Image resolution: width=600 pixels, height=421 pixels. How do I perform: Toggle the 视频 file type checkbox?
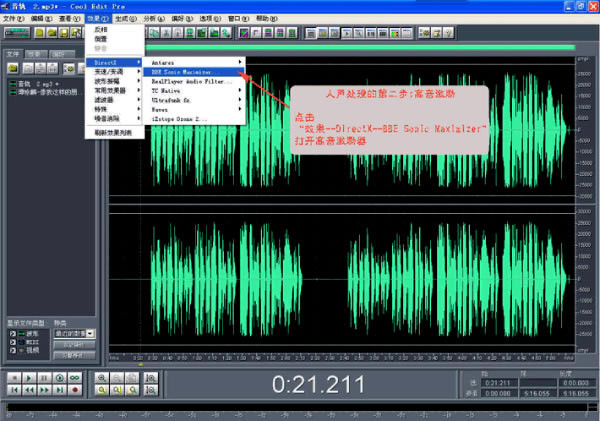pos(11,350)
